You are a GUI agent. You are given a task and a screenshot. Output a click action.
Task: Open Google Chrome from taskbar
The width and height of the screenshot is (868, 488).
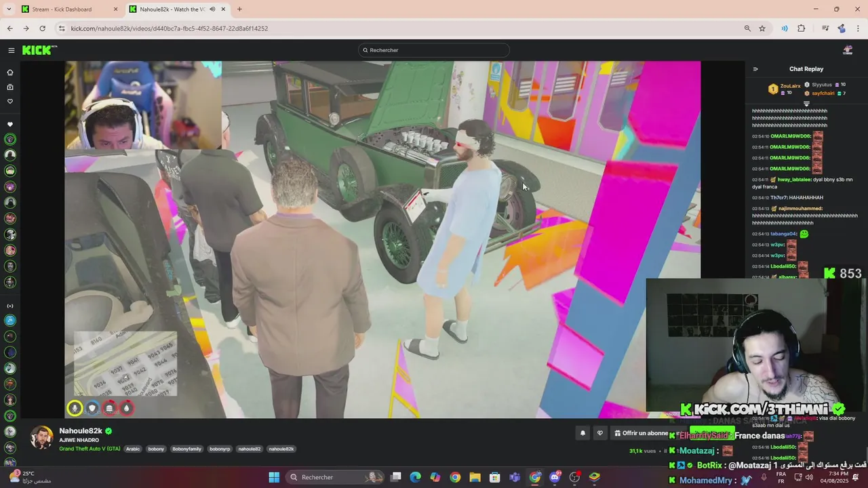(x=455, y=477)
